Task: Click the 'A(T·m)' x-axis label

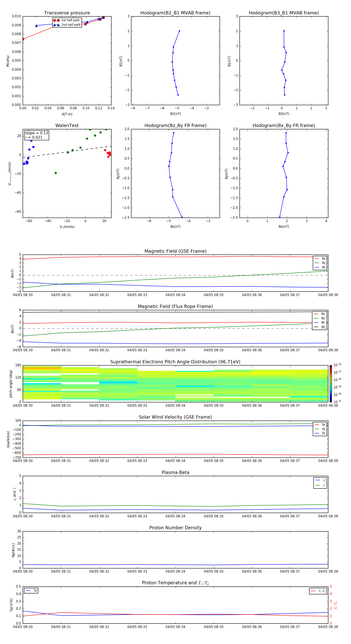Action: (x=67, y=114)
